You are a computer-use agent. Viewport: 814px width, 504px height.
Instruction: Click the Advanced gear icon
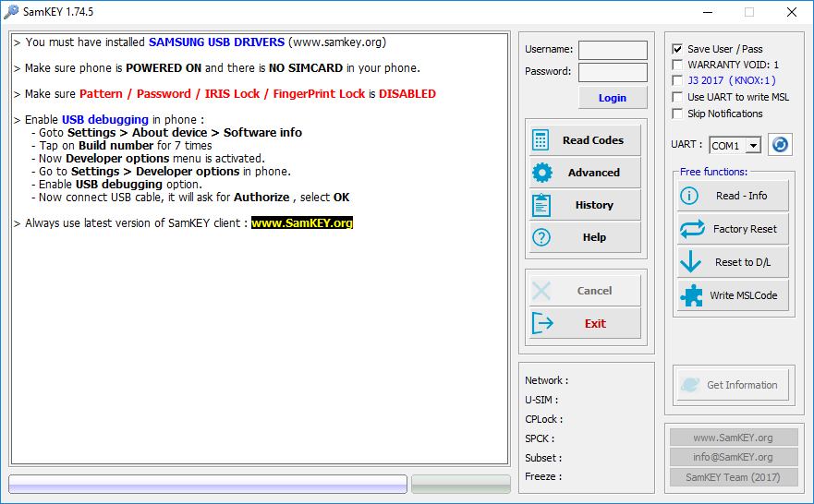coord(542,173)
